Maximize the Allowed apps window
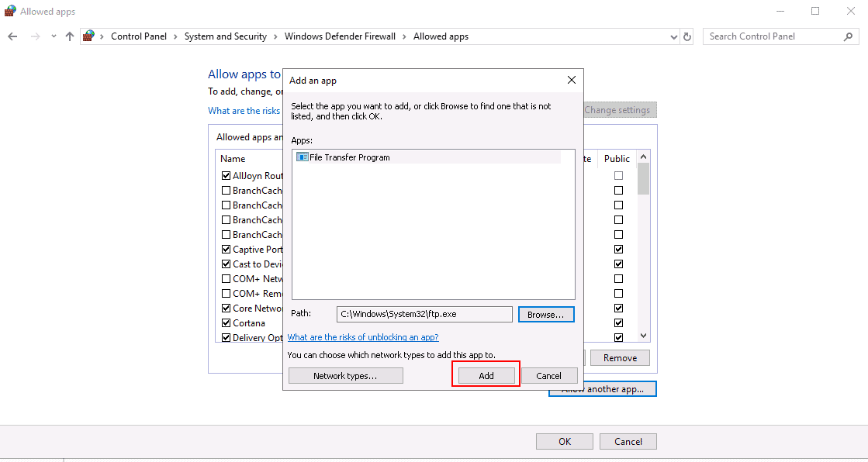The width and height of the screenshot is (868, 462). pos(815,11)
